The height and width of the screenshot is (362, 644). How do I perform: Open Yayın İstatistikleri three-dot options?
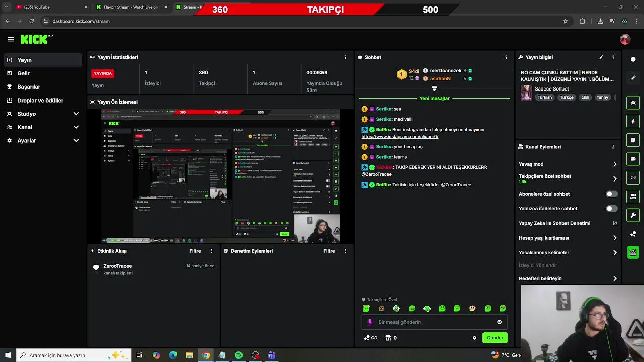tap(345, 57)
